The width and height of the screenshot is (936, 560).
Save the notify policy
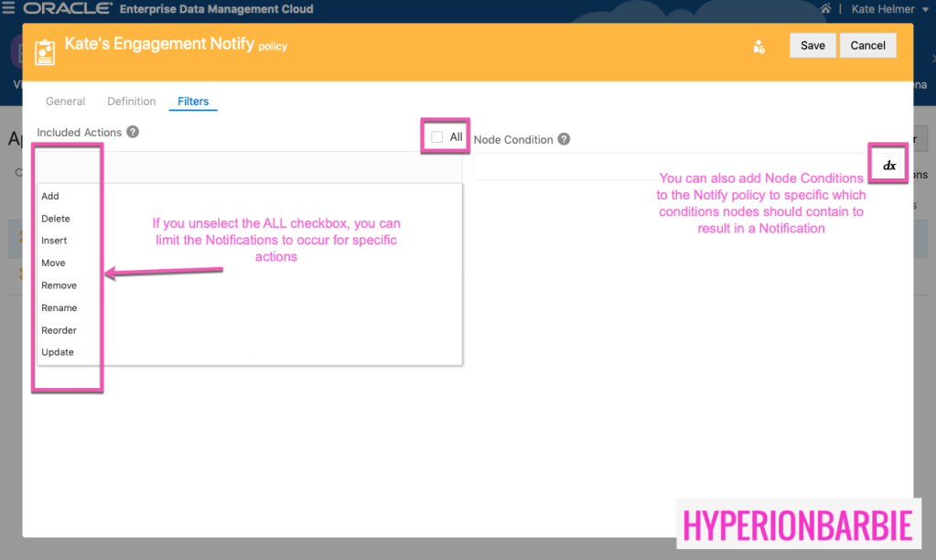click(x=812, y=46)
